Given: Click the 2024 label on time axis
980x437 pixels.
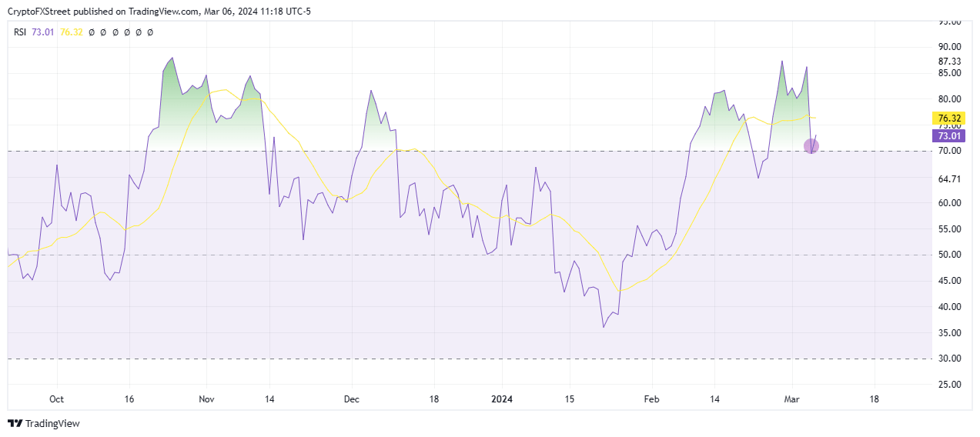Looking at the screenshot, I should click(x=501, y=400).
